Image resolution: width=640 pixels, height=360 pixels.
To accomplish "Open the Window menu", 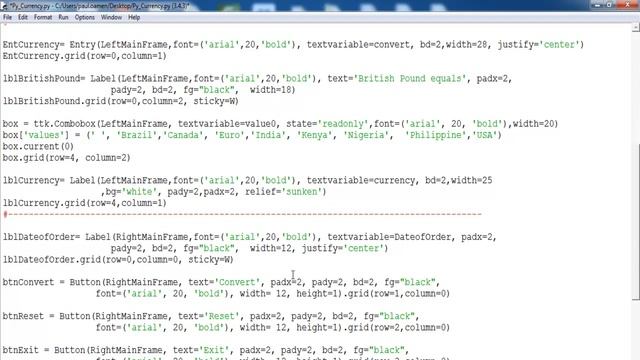I will click(x=111, y=17).
